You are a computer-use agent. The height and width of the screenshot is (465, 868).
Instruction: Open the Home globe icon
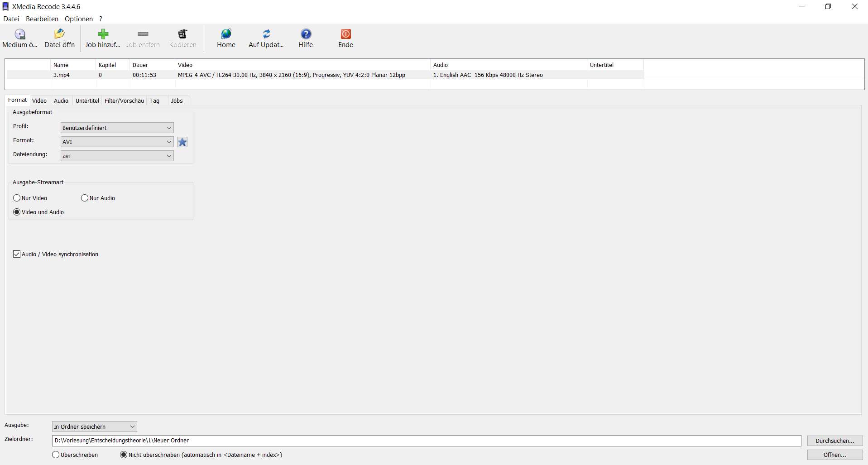coord(226,34)
